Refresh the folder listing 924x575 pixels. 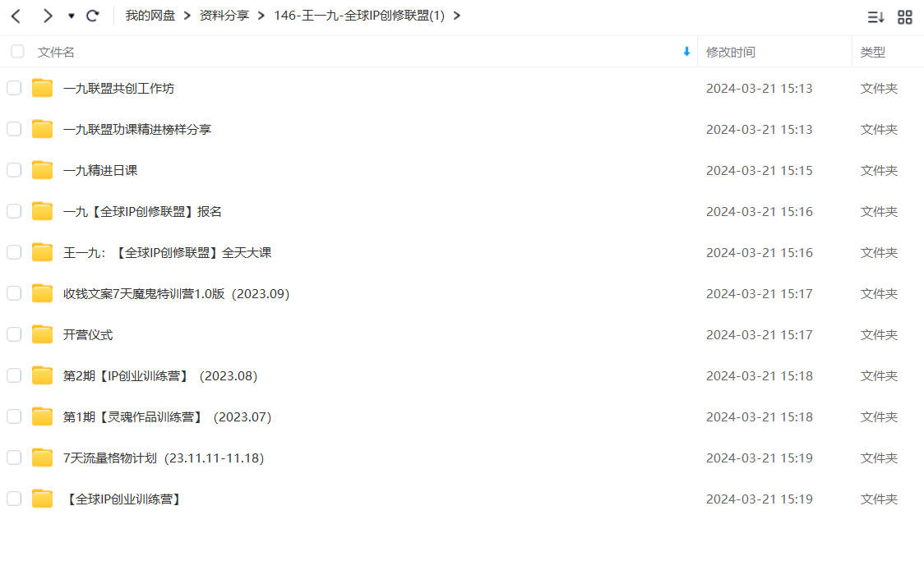pyautogui.click(x=93, y=16)
